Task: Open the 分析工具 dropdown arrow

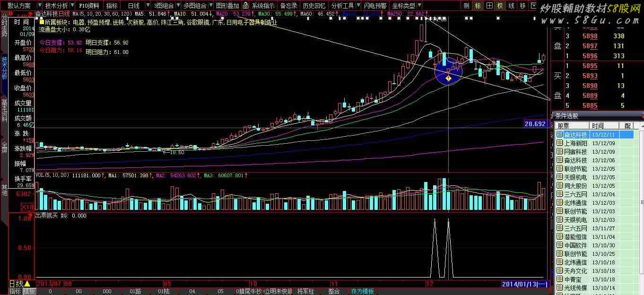Action: (357, 6)
